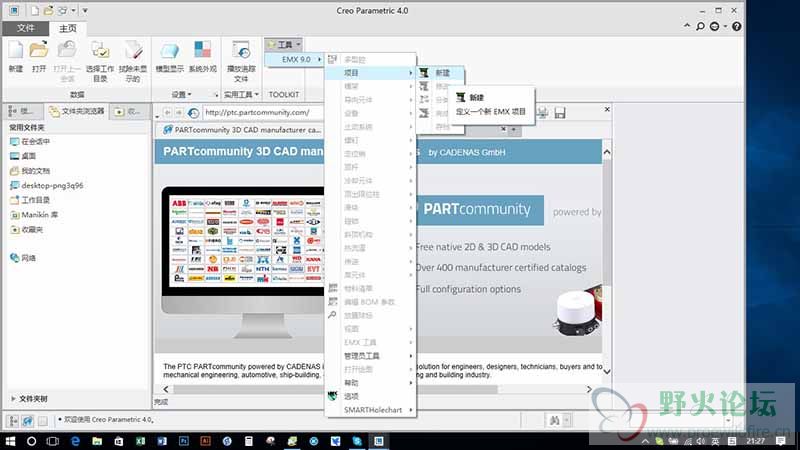Viewport: 800px width, 450px height.
Task: Select 桌面 (Desktop) in common folders
Action: (23, 156)
